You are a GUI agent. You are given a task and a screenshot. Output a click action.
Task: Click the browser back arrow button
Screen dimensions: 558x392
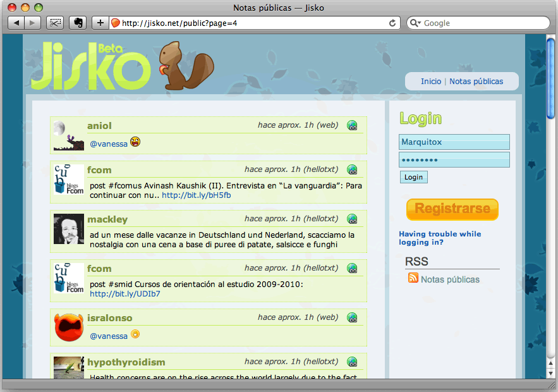[x=16, y=23]
